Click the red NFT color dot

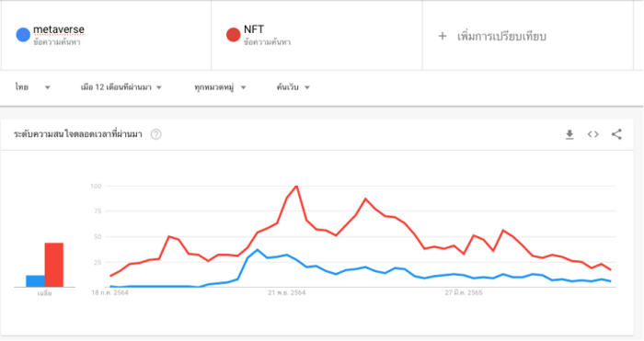click(x=234, y=35)
